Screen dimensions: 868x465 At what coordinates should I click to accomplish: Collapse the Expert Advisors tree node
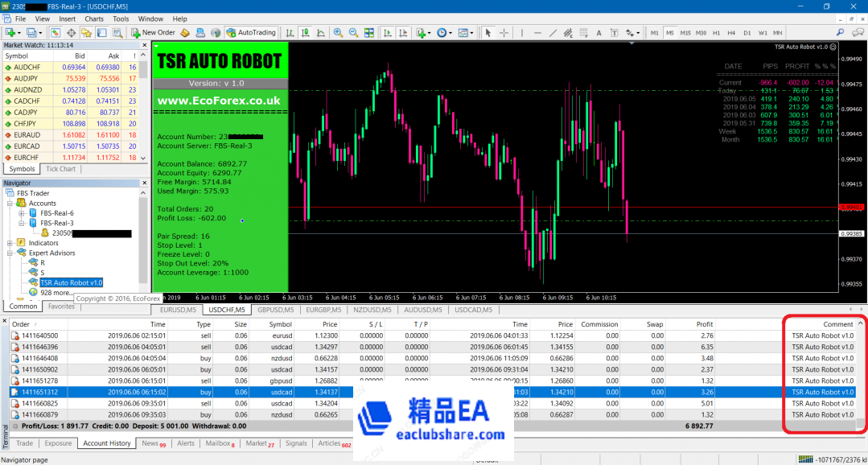[10, 253]
